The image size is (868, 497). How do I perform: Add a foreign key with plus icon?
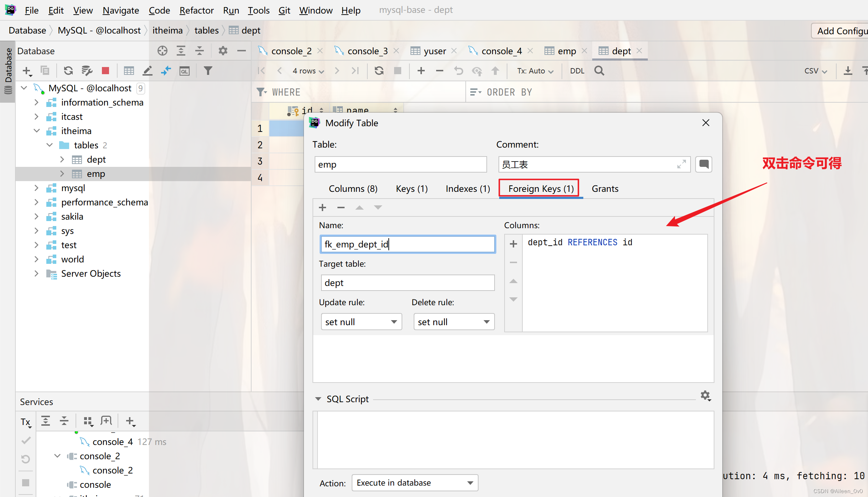pos(322,207)
